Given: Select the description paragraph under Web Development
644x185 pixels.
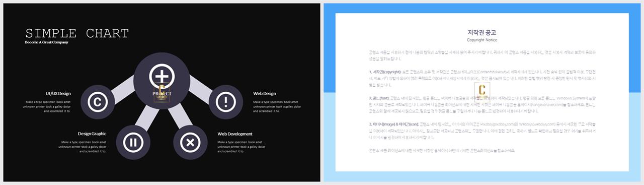Looking at the screenshot, I should click(242, 147).
